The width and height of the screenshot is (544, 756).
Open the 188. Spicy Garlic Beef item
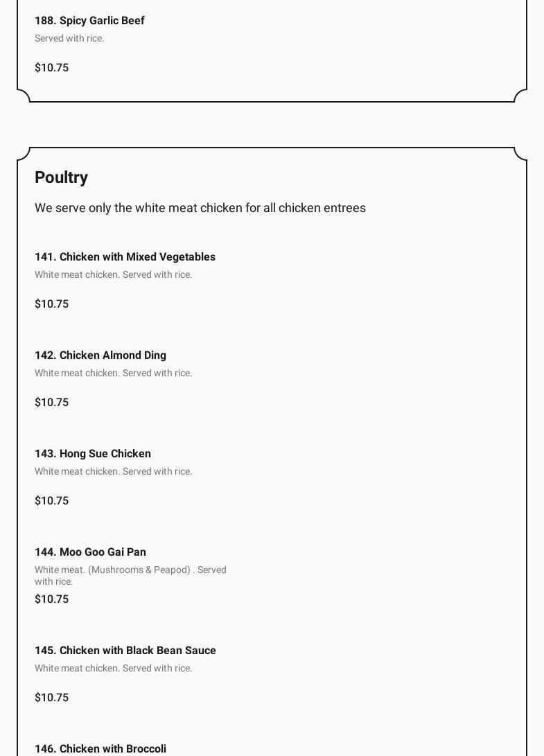click(x=89, y=21)
